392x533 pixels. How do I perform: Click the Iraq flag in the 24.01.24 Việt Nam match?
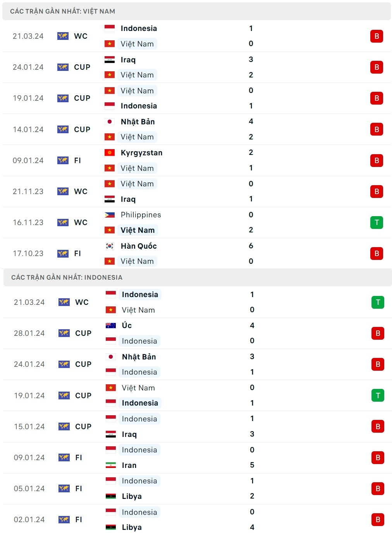click(x=110, y=60)
